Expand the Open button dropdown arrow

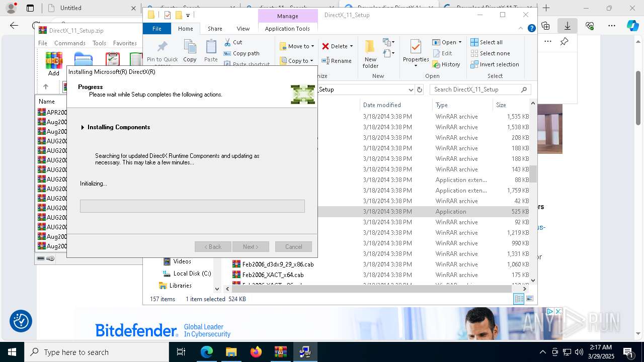click(x=460, y=42)
